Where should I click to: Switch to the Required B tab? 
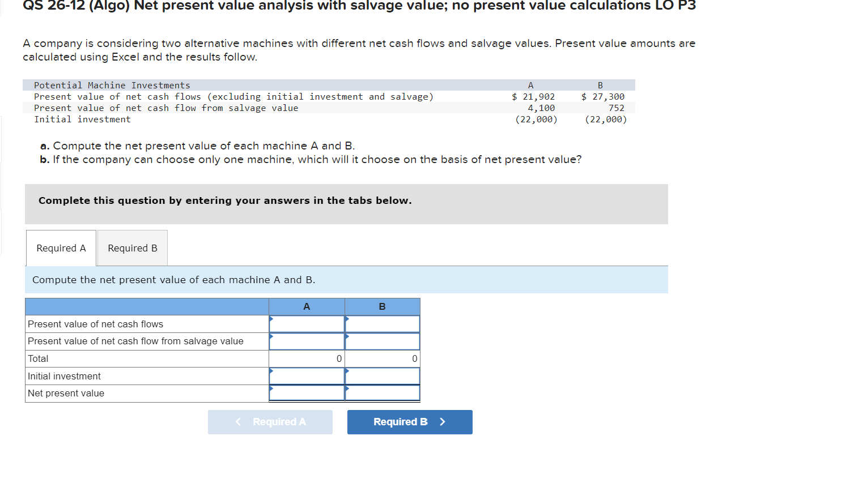point(132,247)
